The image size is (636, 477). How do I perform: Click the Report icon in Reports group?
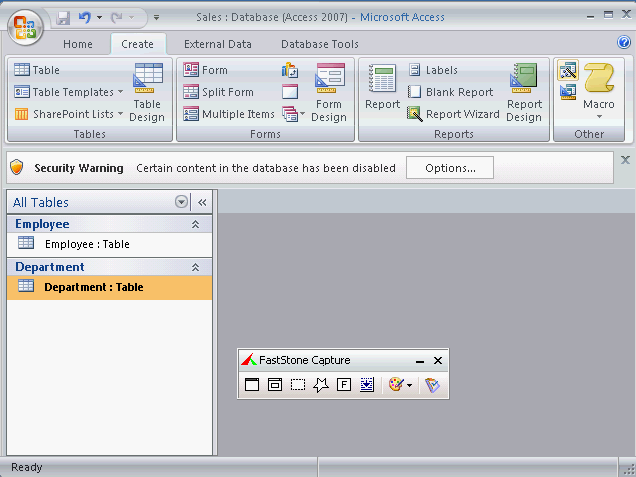tap(382, 90)
